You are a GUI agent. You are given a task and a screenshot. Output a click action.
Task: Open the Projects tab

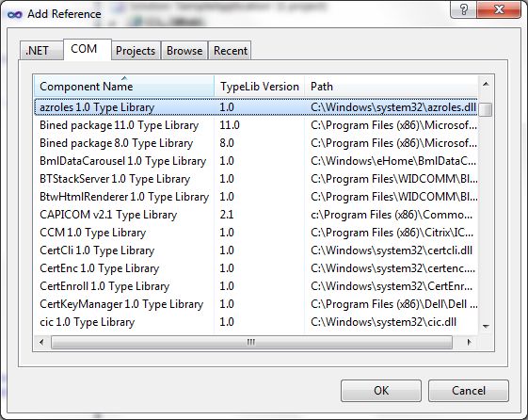coord(136,51)
